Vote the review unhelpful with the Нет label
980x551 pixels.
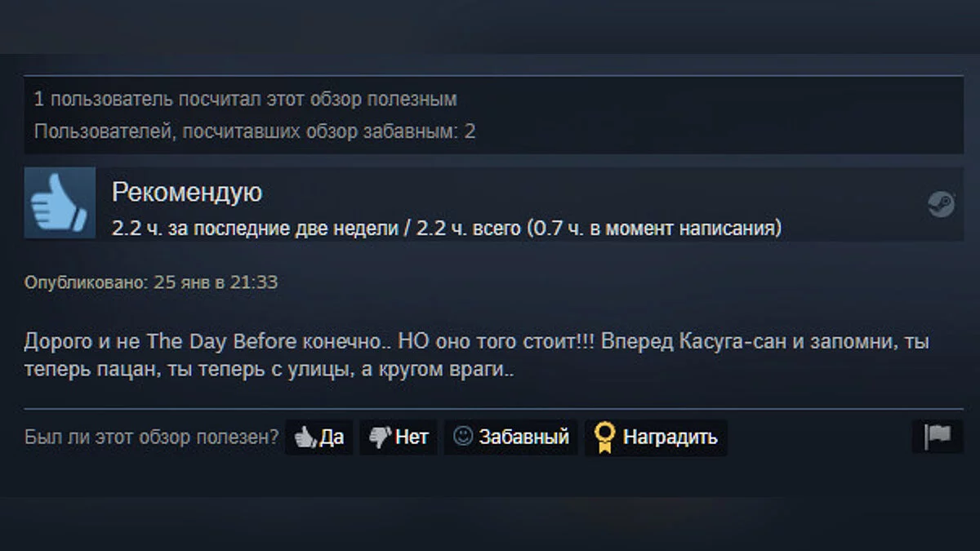click(412, 438)
